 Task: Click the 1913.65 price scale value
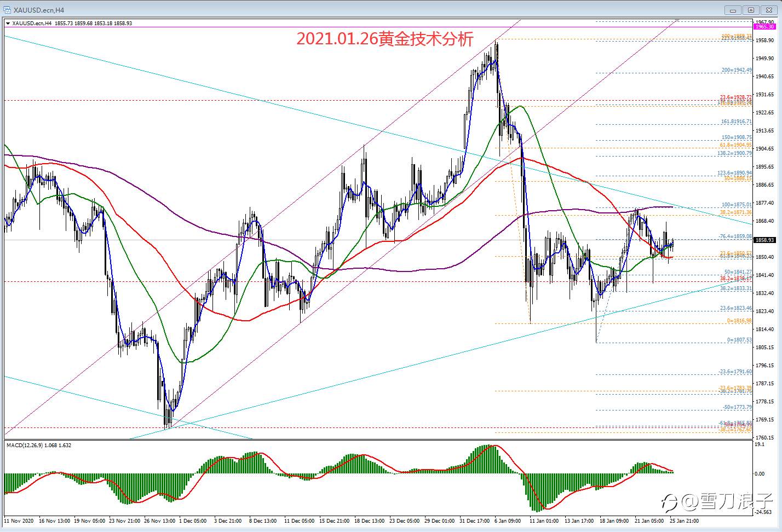(764, 130)
